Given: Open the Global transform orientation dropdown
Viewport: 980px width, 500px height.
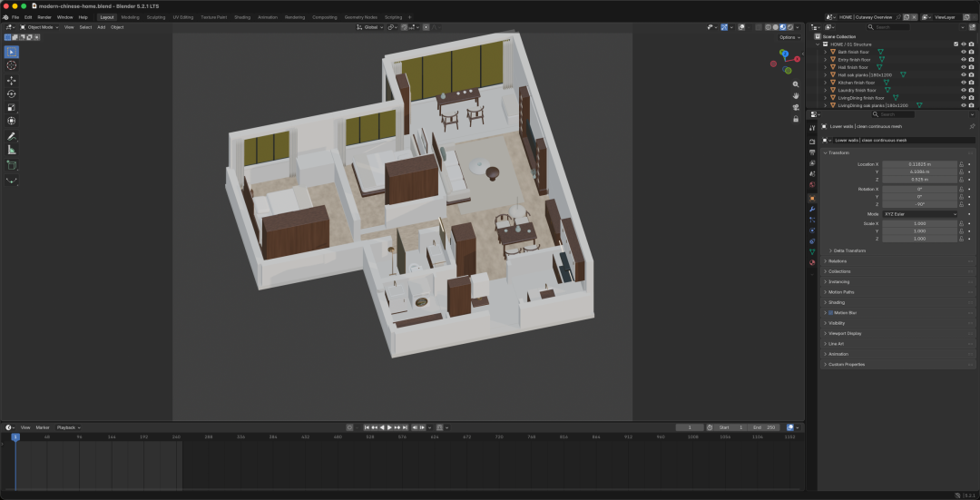Looking at the screenshot, I should (x=370, y=27).
